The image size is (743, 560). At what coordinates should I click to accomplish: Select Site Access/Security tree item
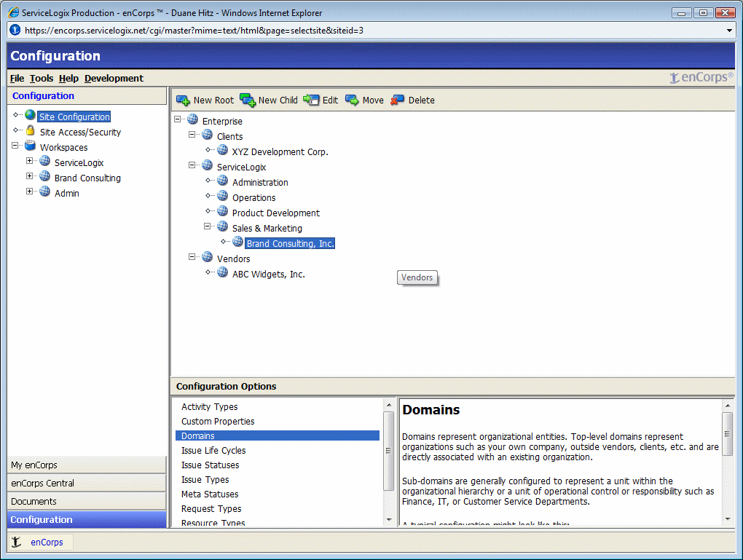pyautogui.click(x=80, y=133)
